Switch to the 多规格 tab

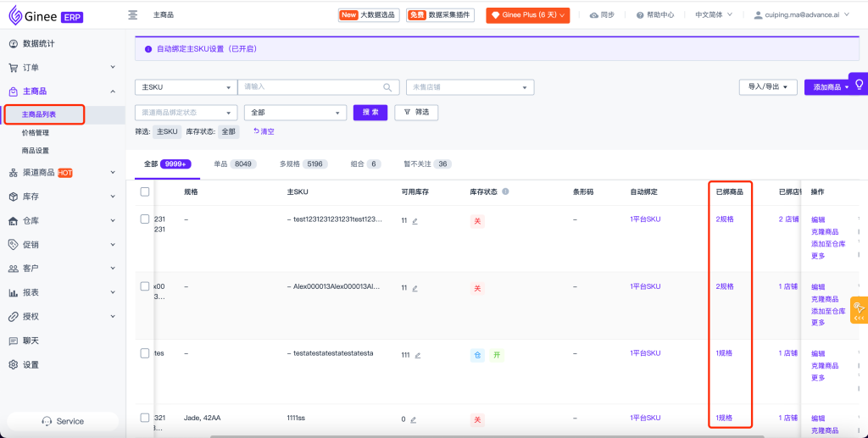tap(303, 164)
